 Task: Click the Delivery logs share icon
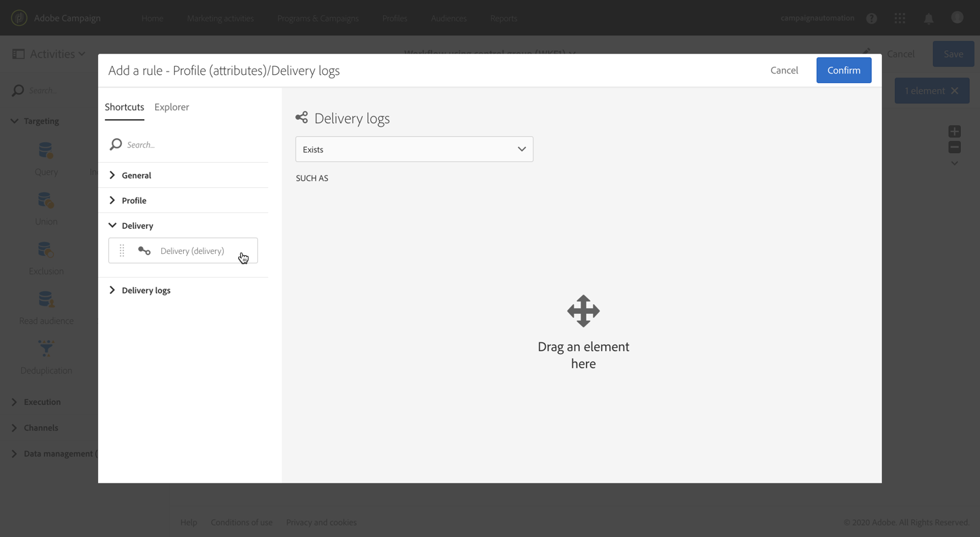pos(301,118)
